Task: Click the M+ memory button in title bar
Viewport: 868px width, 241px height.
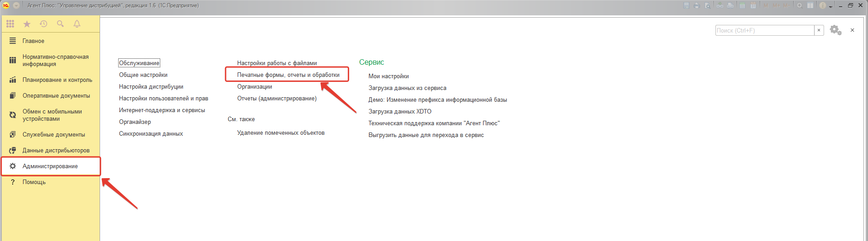Action: [776, 5]
